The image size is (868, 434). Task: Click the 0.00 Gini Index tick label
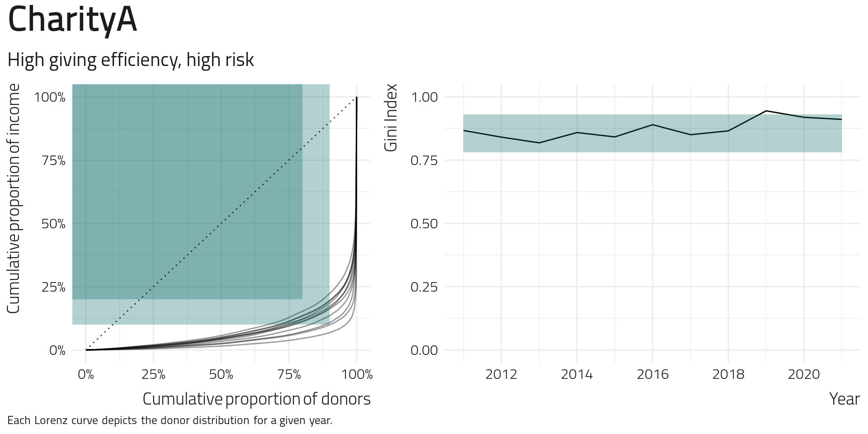[424, 350]
